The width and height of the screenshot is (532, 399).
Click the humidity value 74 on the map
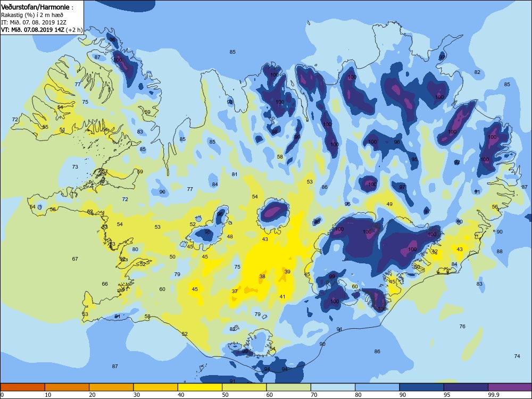tap(517, 356)
